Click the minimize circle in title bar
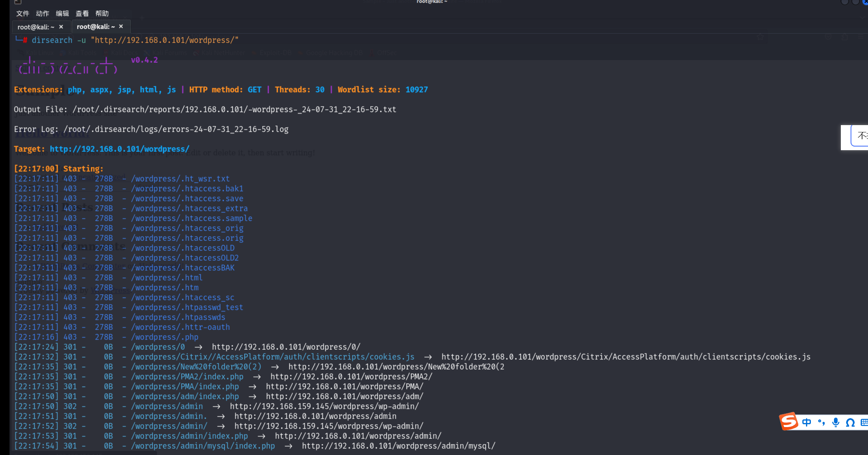Screen dimensions: 868x455 point(844,2)
